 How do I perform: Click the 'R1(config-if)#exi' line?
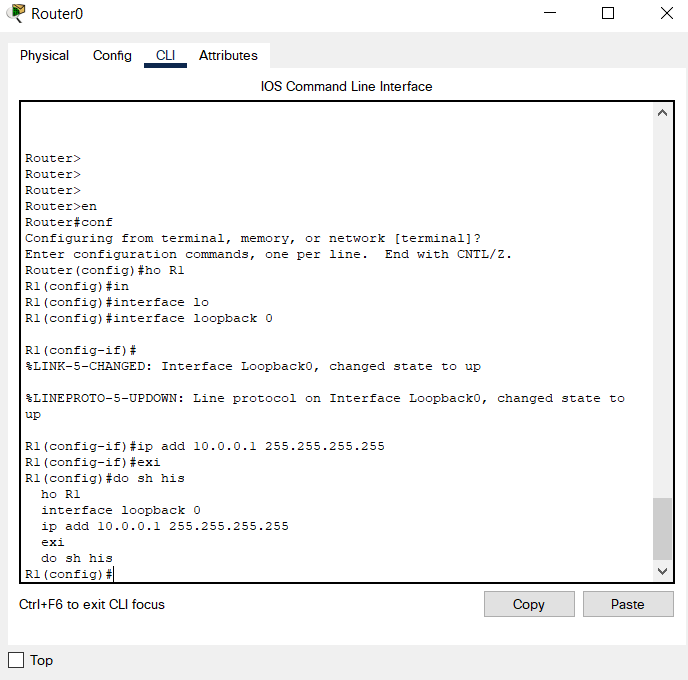point(93,462)
